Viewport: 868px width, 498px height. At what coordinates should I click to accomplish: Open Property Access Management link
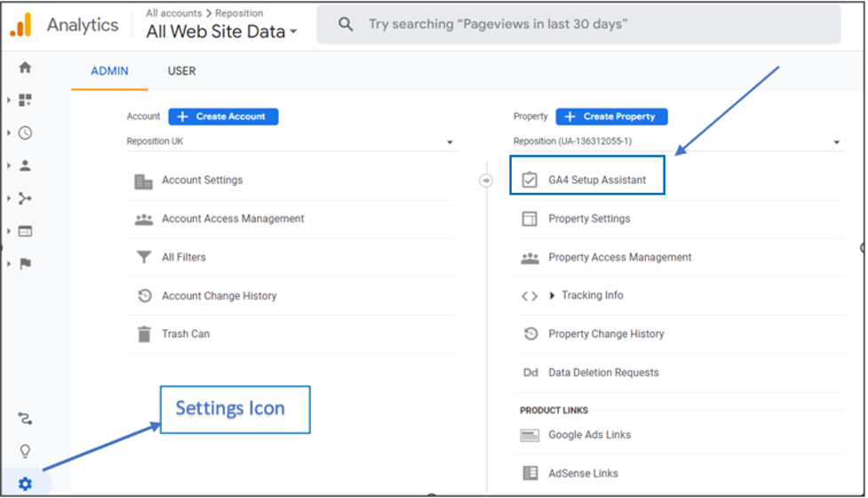click(x=620, y=258)
